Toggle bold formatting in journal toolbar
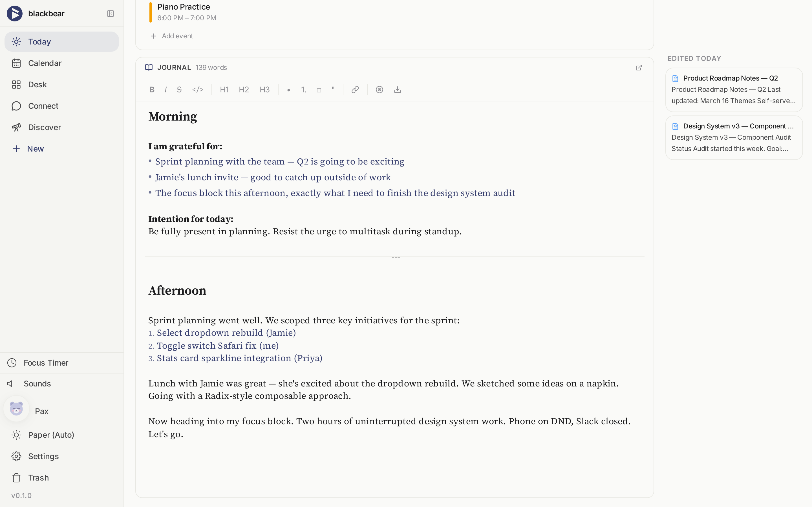The image size is (812, 507). coord(152,90)
